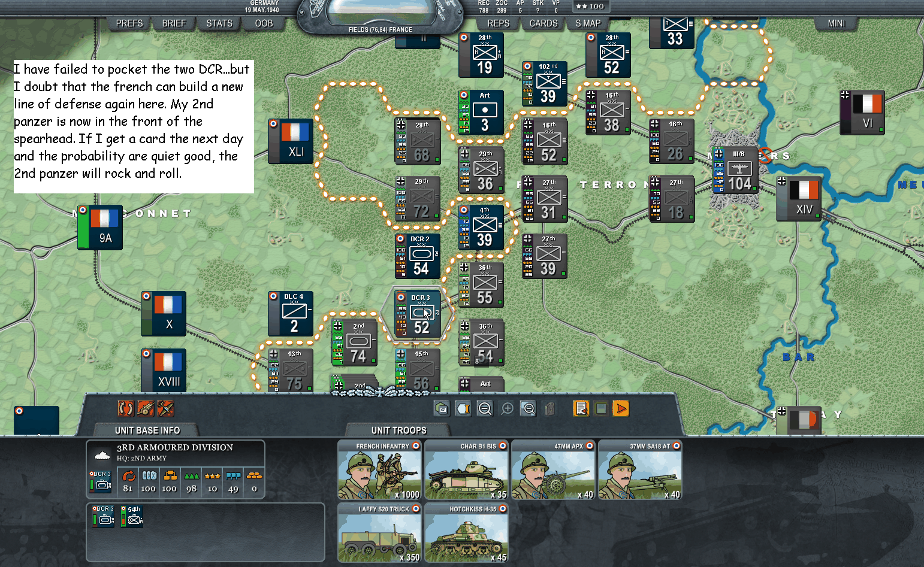Open the 37mm SA18 AT troop card
Screen dimensions: 924x567
pos(641,470)
